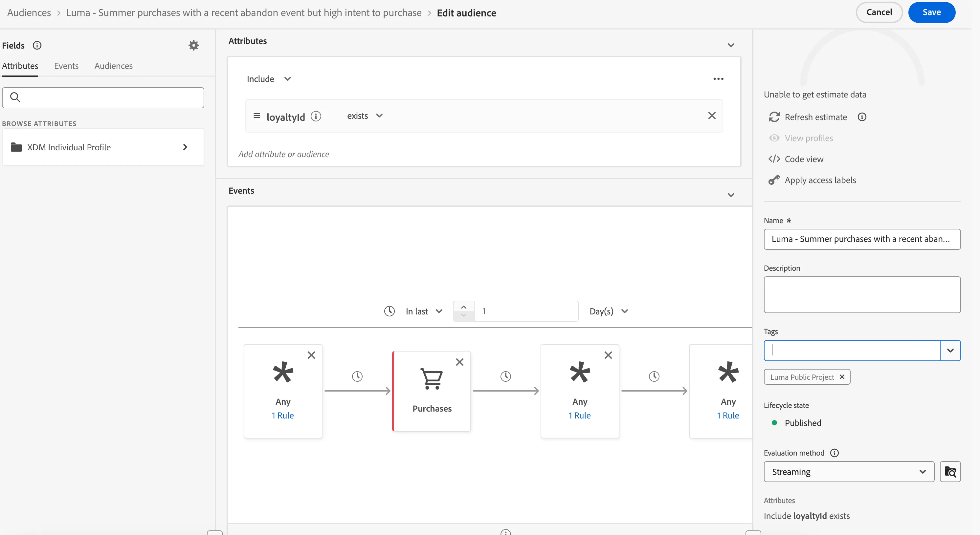Screen dimensions: 980x535
Task: Collapse the Attributes section
Action: click(x=731, y=45)
